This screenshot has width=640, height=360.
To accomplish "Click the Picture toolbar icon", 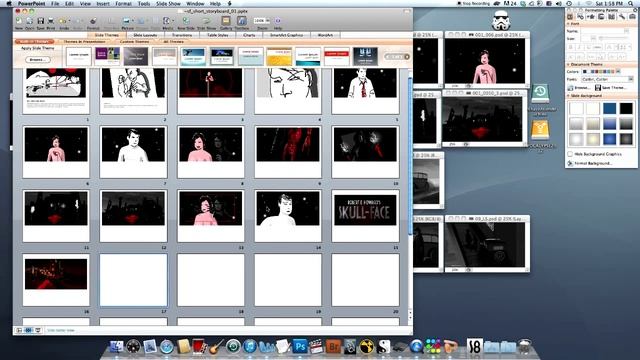I will point(127,21).
